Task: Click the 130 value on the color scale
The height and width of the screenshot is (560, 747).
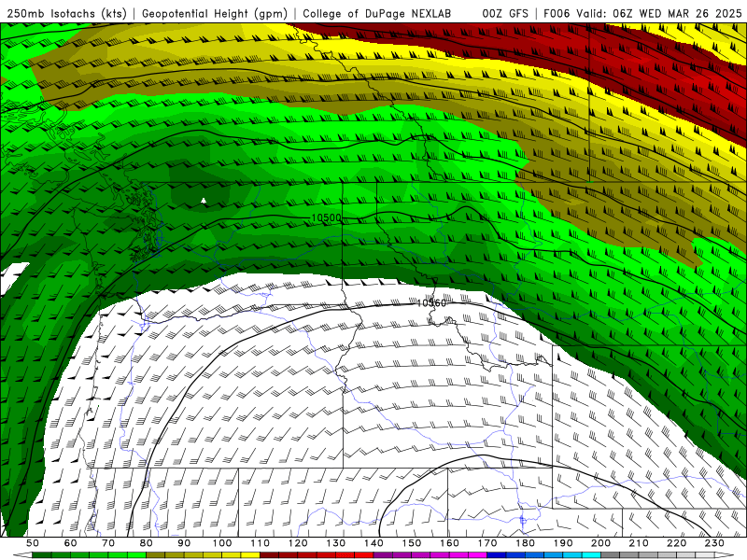Action: [x=336, y=543]
